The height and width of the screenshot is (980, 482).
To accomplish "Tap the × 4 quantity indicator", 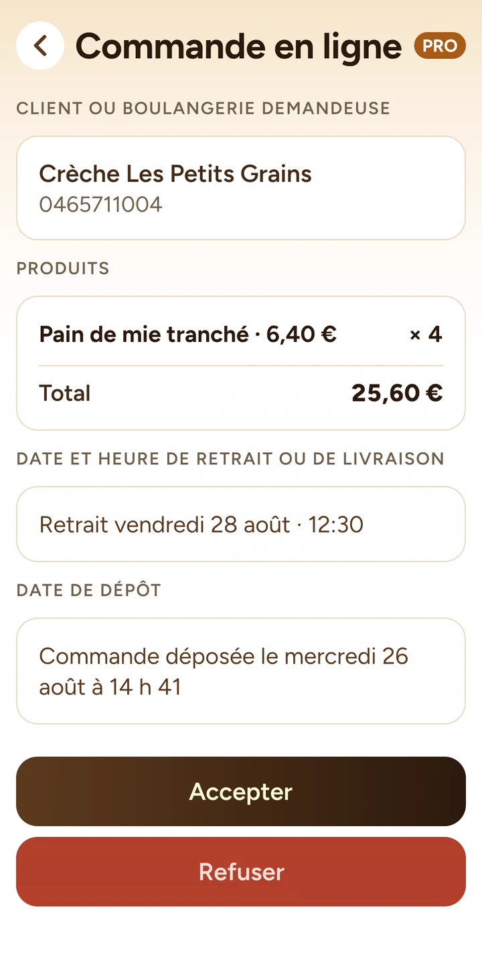I will coord(426,334).
